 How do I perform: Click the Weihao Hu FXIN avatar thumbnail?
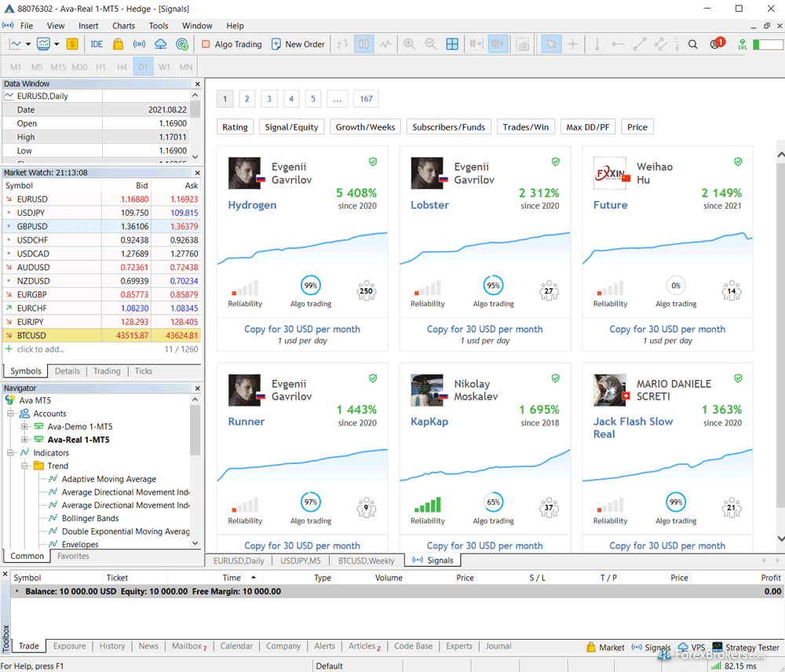point(611,173)
